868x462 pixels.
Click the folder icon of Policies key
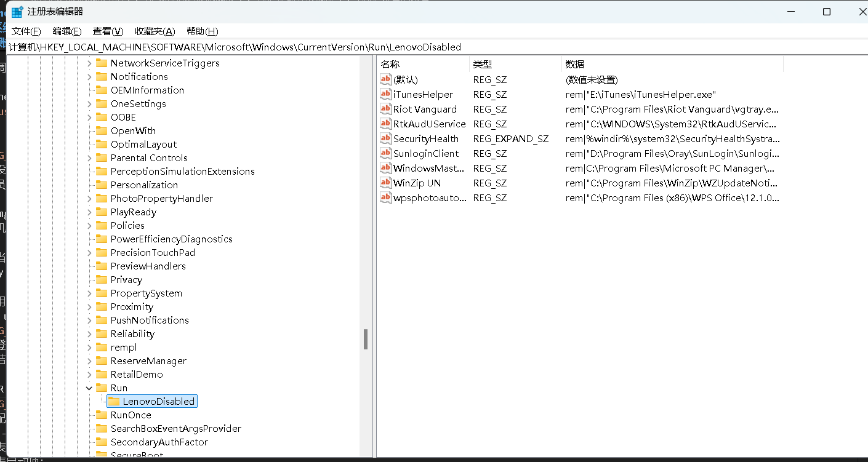[101, 225]
